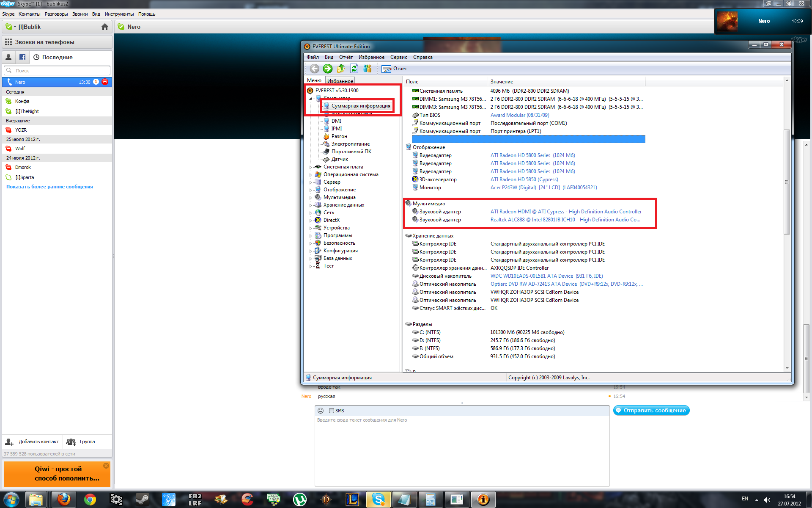Expand the Системная плата tree node
The image size is (812, 508).
tap(310, 167)
